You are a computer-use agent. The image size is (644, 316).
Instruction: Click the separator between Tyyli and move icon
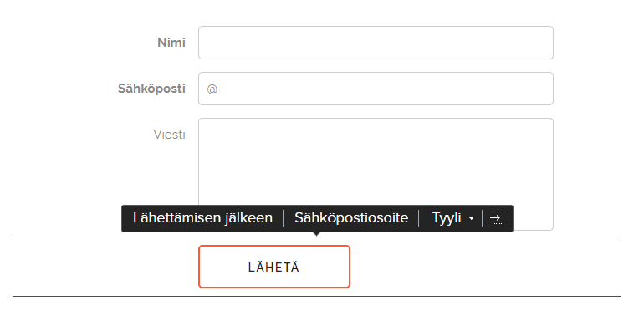483,218
